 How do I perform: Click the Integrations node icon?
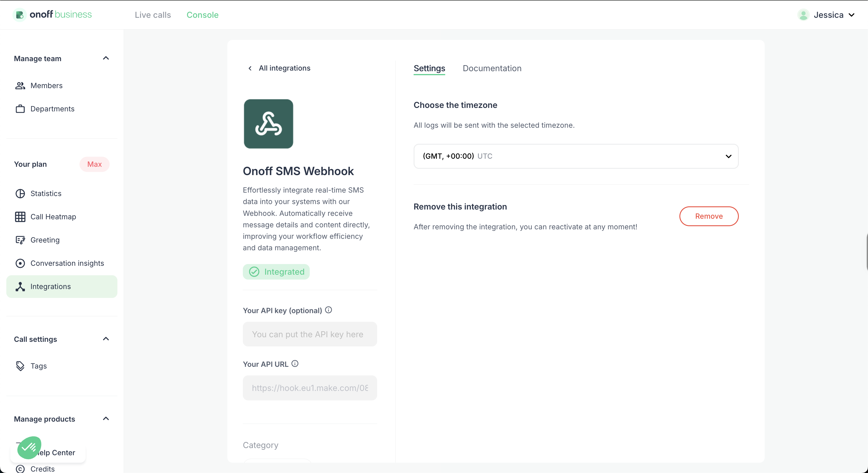20,286
